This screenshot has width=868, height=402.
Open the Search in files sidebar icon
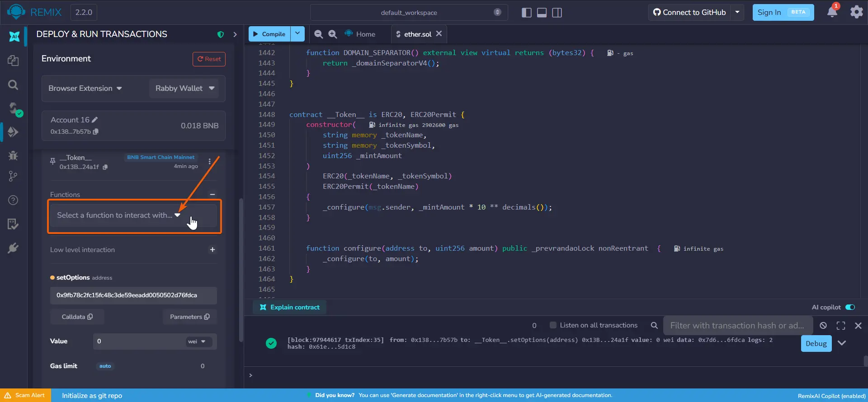tap(13, 84)
